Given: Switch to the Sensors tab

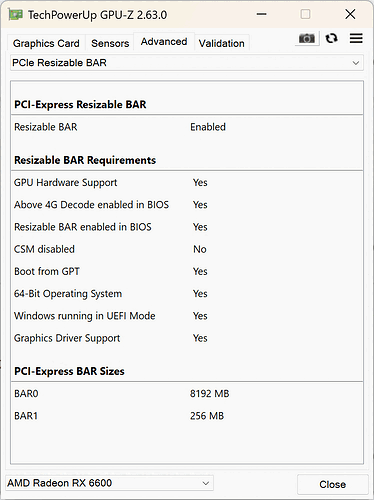Looking at the screenshot, I should [x=110, y=43].
